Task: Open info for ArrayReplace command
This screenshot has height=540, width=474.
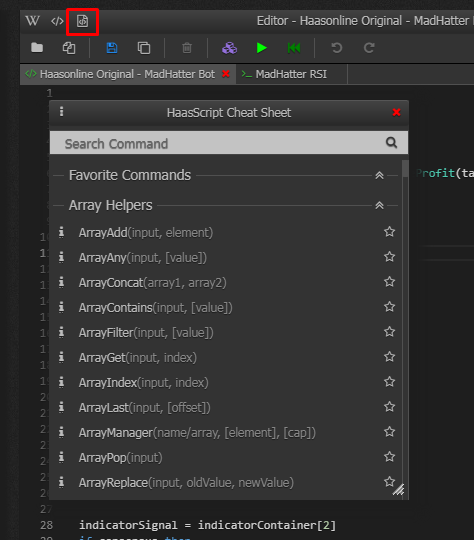Action: click(x=61, y=482)
